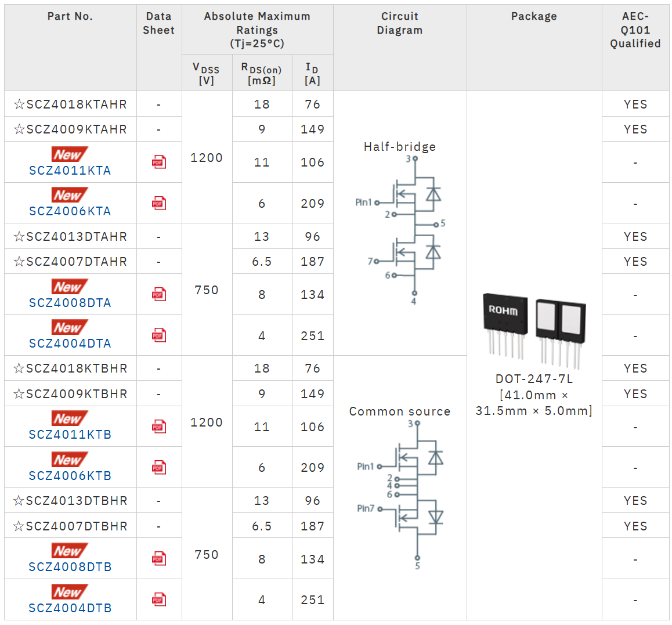This screenshot has height=625, width=672.
Task: Click the New badge above SCZ4011KTA
Action: coord(70,154)
